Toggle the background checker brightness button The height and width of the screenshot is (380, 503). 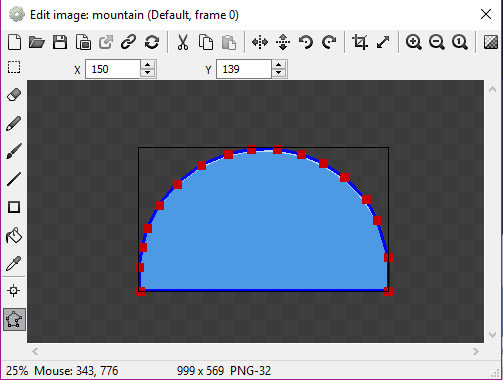491,42
